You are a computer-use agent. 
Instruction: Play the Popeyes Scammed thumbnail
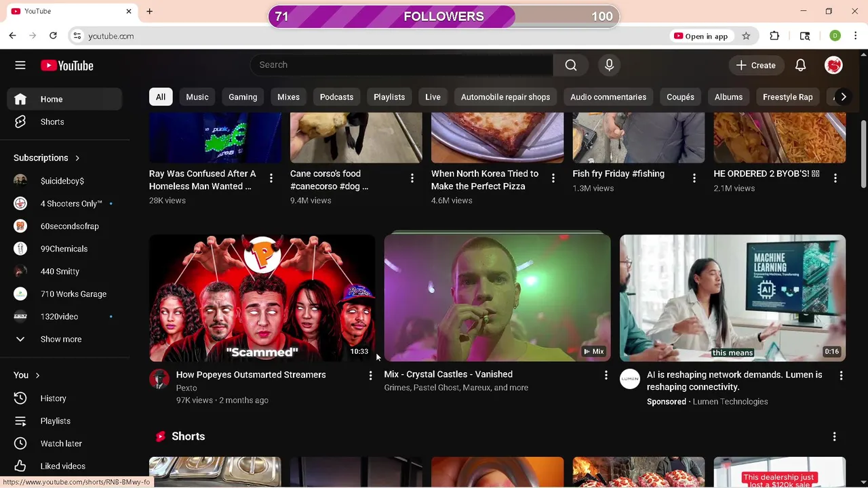(262, 298)
